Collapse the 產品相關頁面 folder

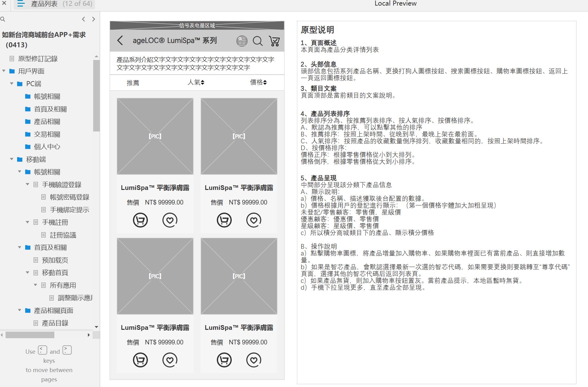[x=20, y=311]
